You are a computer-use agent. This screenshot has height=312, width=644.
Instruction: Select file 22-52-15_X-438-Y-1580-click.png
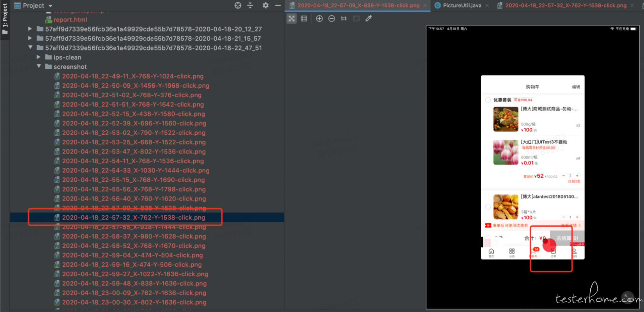[133, 114]
